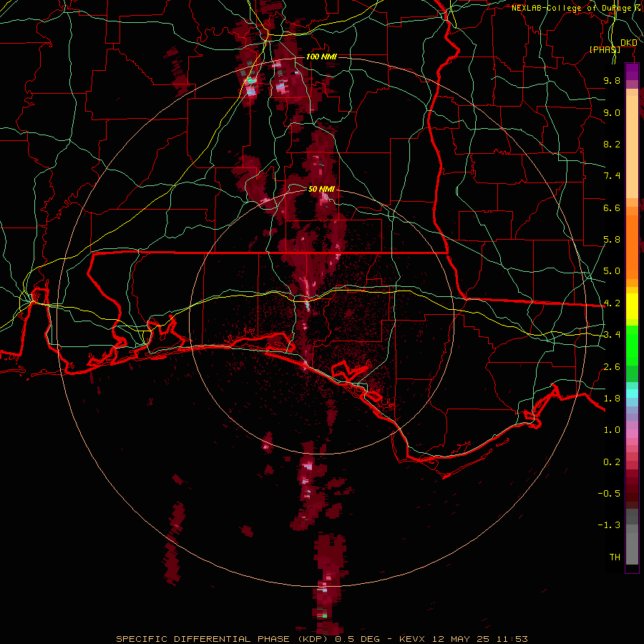Click the 5.0 legend value
The height and width of the screenshot is (644, 644).
point(612,271)
